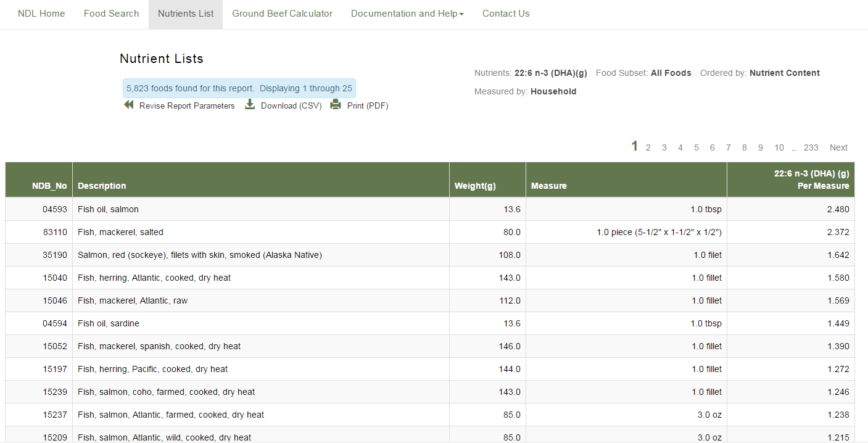Go to the Food Search tab
868x443 pixels.
pyautogui.click(x=112, y=14)
